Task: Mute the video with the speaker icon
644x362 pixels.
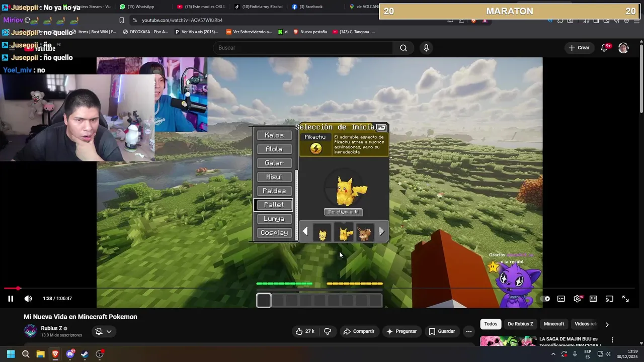Action: (x=28, y=299)
